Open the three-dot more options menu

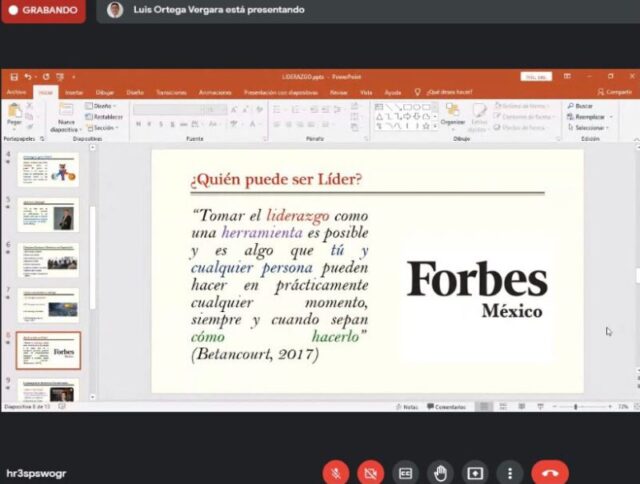coord(510,473)
